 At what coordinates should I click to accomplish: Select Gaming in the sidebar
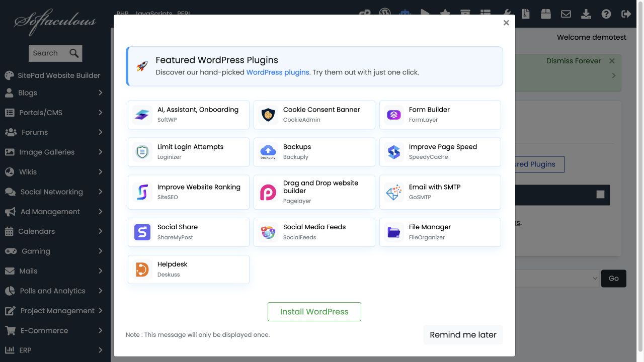pos(35,251)
